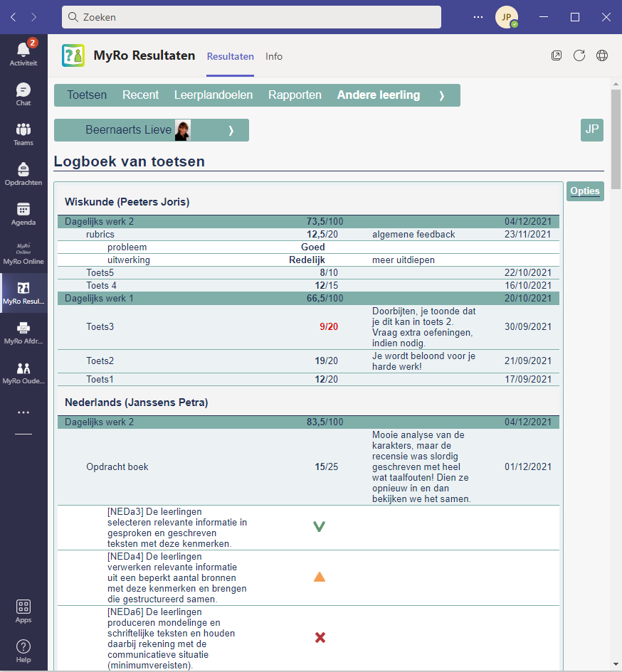Click the Opties button
622x672 pixels.
pyautogui.click(x=585, y=191)
